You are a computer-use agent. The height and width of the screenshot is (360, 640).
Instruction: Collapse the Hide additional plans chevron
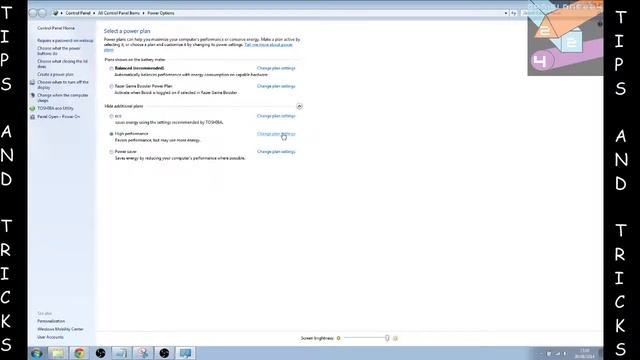tap(299, 106)
